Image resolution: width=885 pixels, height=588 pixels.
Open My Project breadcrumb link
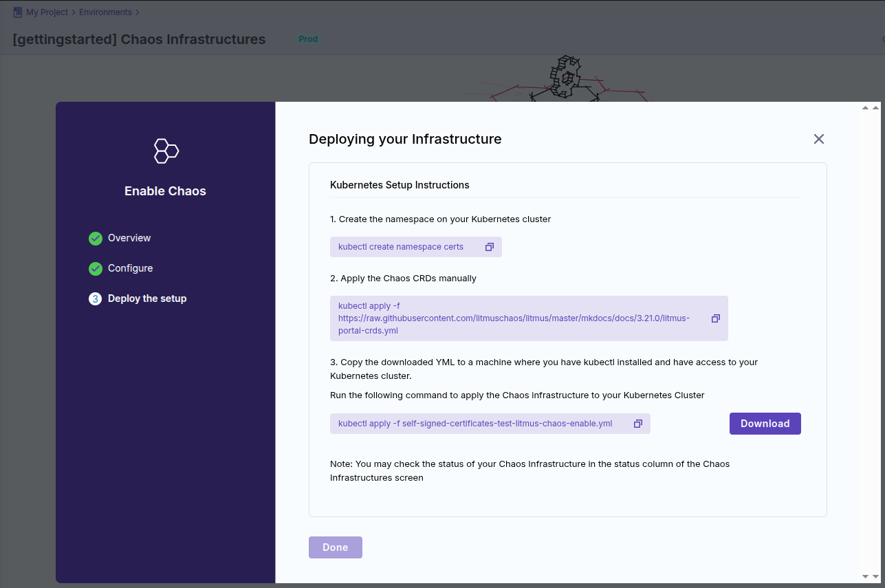47,12
